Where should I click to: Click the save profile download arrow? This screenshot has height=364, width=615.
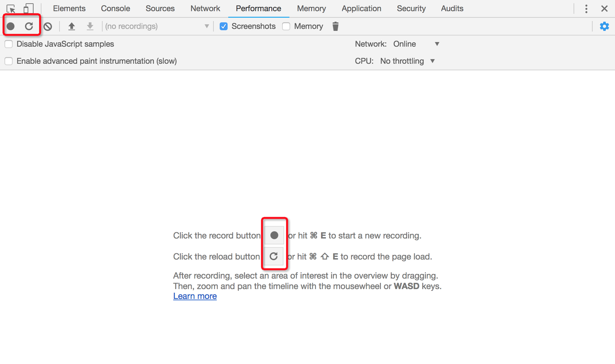coord(90,26)
